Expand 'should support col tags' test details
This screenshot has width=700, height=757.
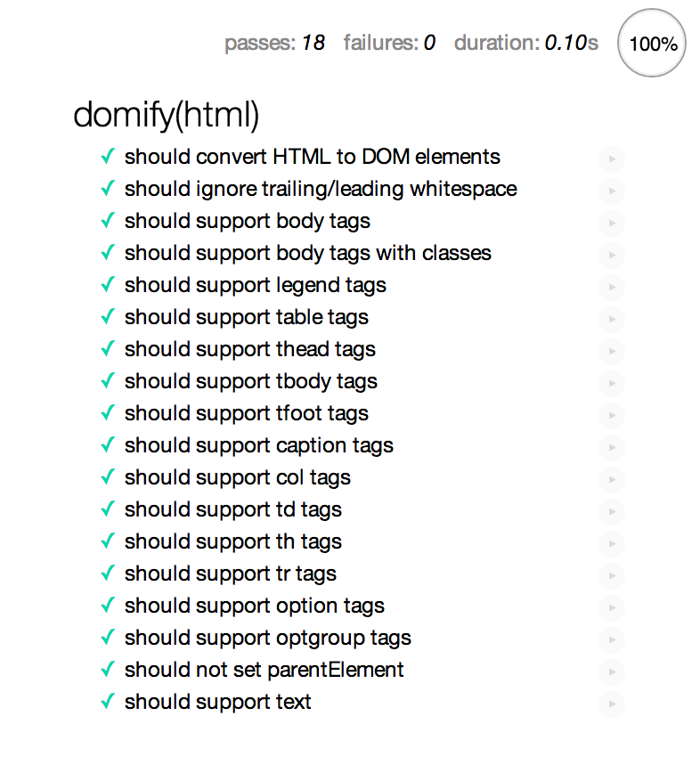tap(238, 478)
